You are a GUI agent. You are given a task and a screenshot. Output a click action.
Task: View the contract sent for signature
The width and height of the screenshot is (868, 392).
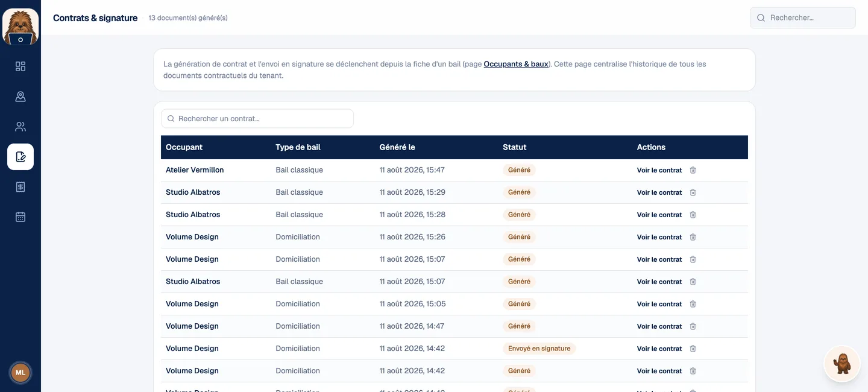659,349
